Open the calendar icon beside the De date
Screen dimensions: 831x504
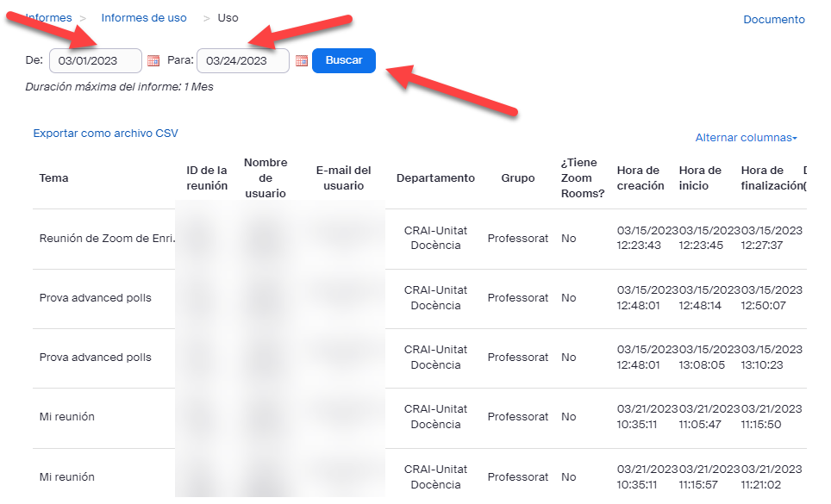click(x=153, y=60)
